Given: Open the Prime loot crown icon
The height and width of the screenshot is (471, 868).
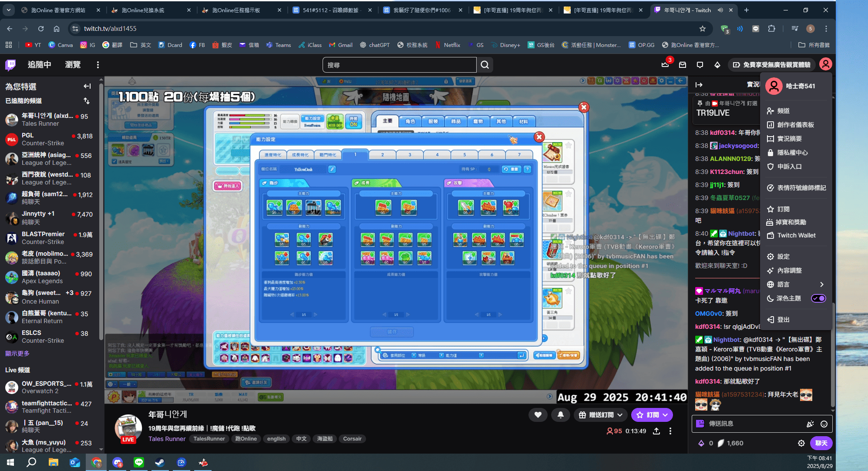Looking at the screenshot, I should 665,65.
